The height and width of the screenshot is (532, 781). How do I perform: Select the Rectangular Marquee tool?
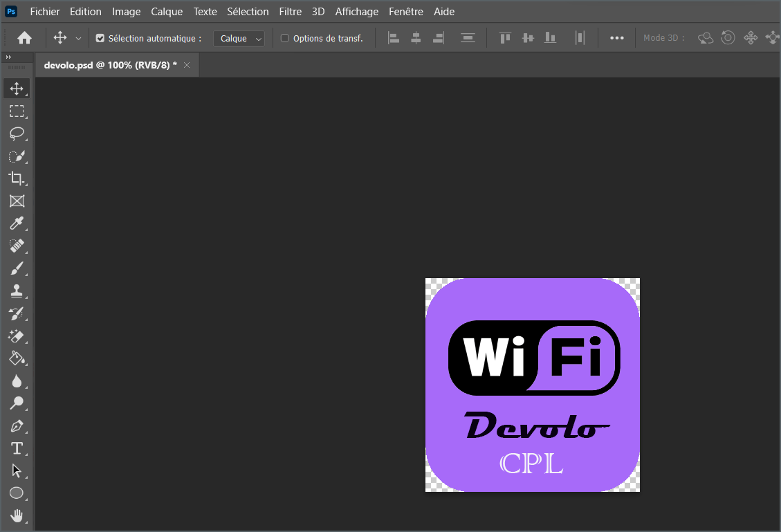[17, 111]
